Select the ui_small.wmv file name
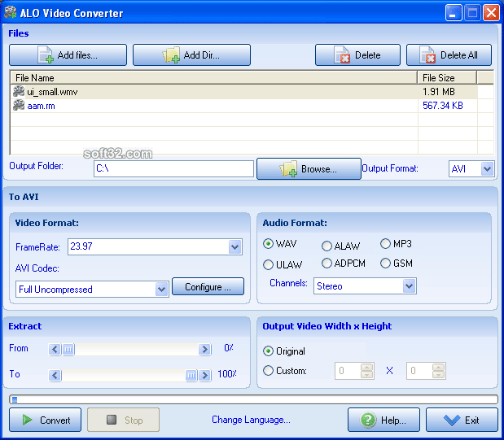 click(52, 92)
